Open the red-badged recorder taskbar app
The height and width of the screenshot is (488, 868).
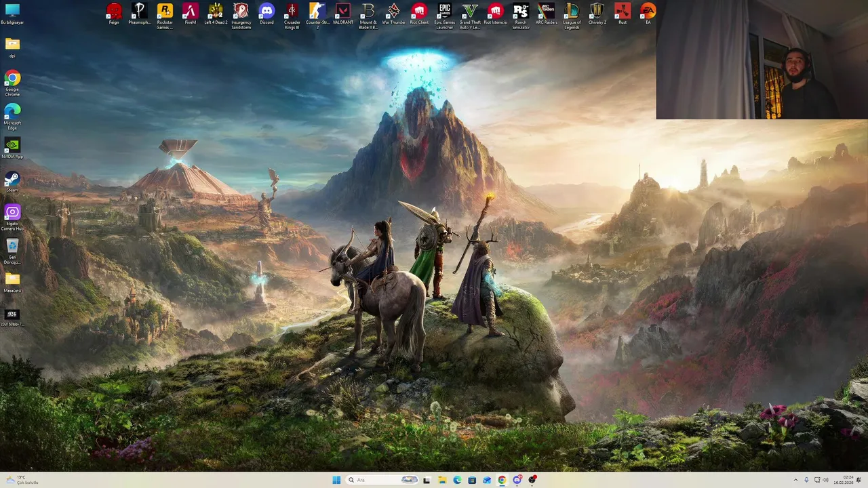point(532,480)
